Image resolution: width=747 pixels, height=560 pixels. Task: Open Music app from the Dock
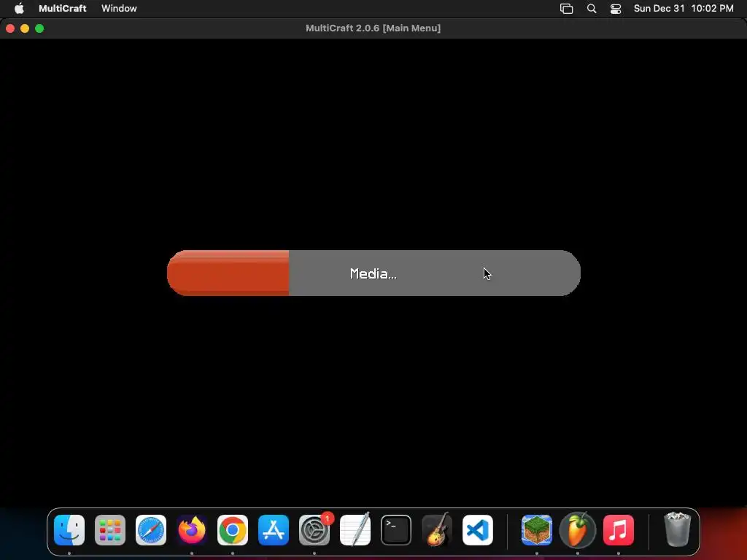[x=619, y=530]
